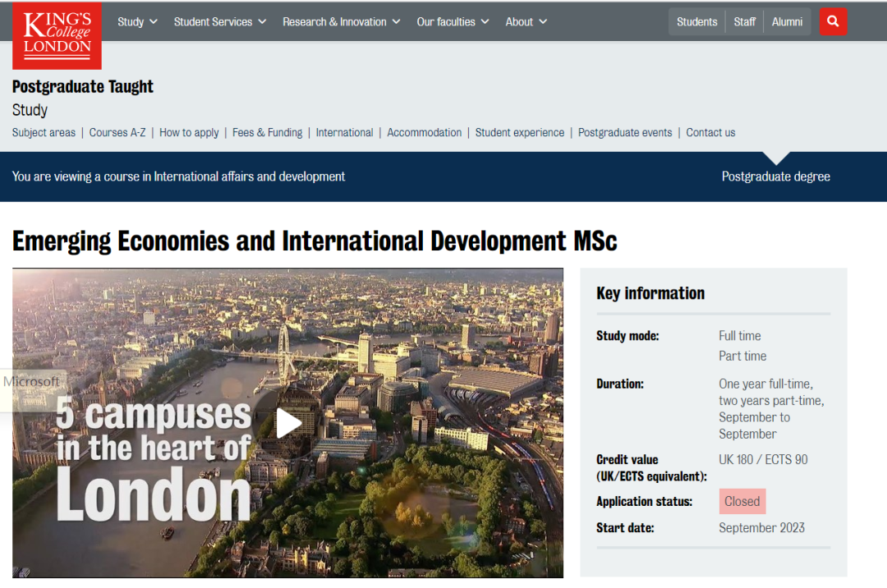
Task: Go to Postgraduate events page
Action: point(625,132)
